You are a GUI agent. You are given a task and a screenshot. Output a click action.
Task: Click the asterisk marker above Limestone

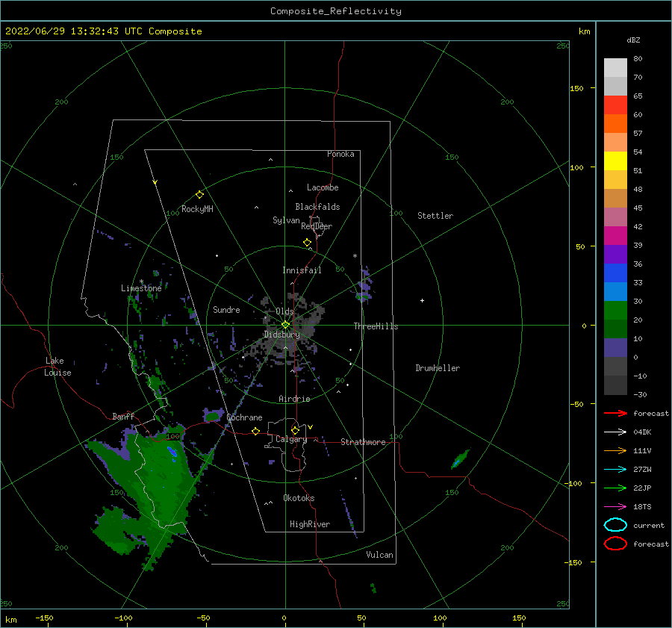[141, 282]
